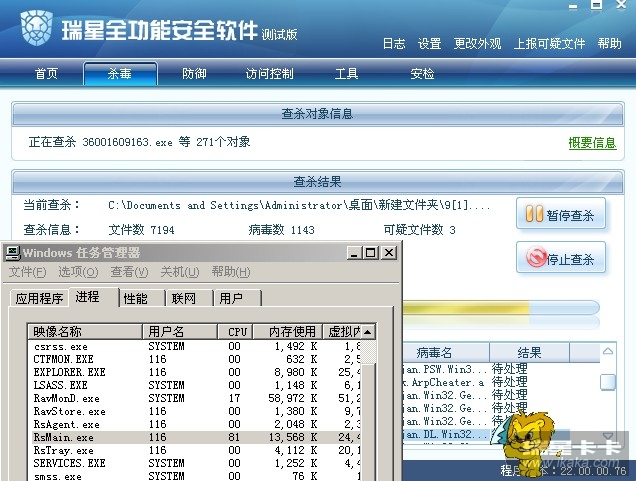This screenshot has height=481, width=636.
Task: Select the RsAgent.exe process row
Action: 194,424
